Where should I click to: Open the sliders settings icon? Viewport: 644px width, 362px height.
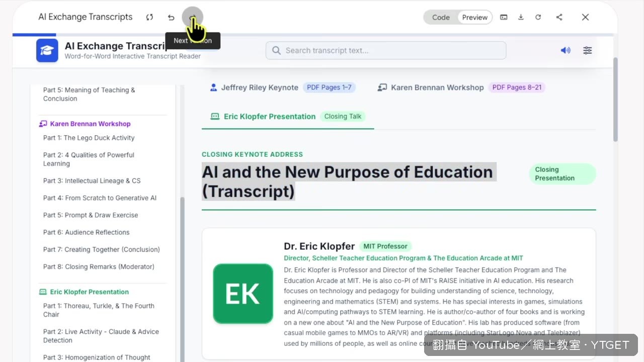click(x=588, y=50)
